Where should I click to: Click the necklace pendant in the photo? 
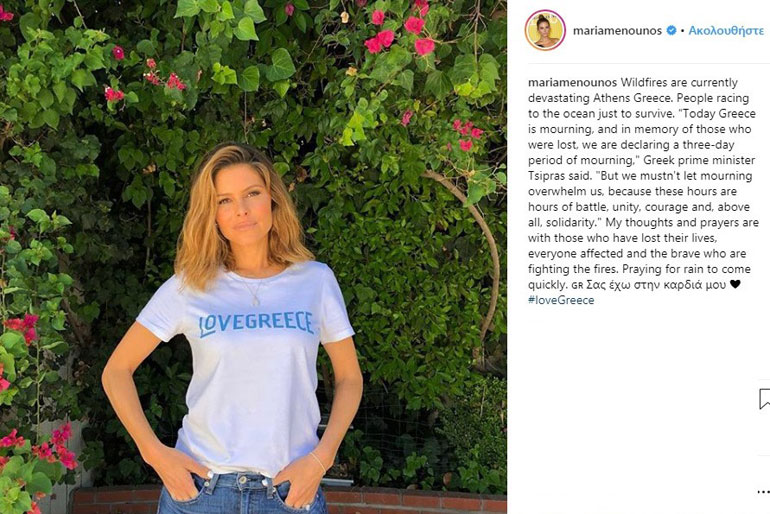point(255,298)
